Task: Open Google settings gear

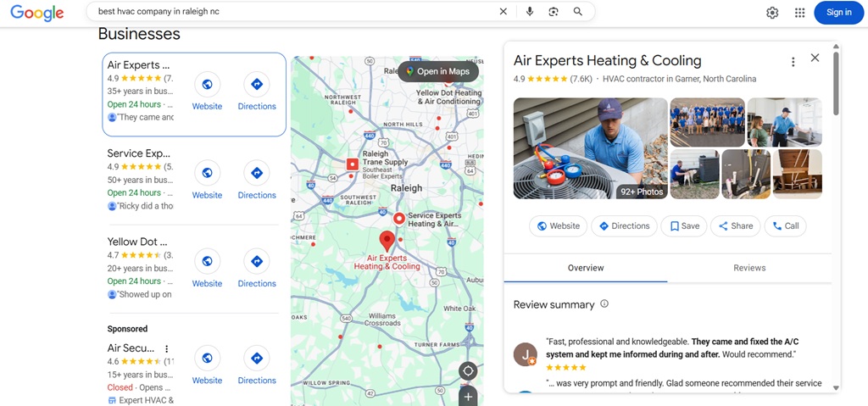Action: (772, 13)
